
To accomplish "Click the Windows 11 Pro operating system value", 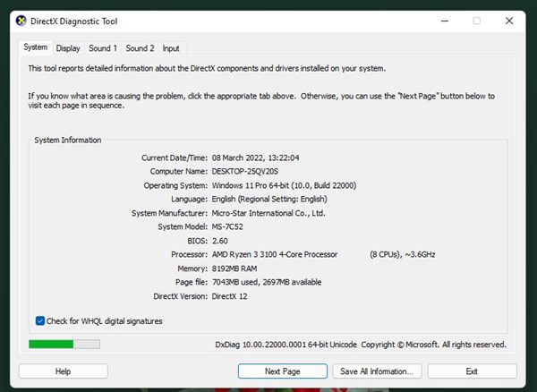I will tap(282, 185).
